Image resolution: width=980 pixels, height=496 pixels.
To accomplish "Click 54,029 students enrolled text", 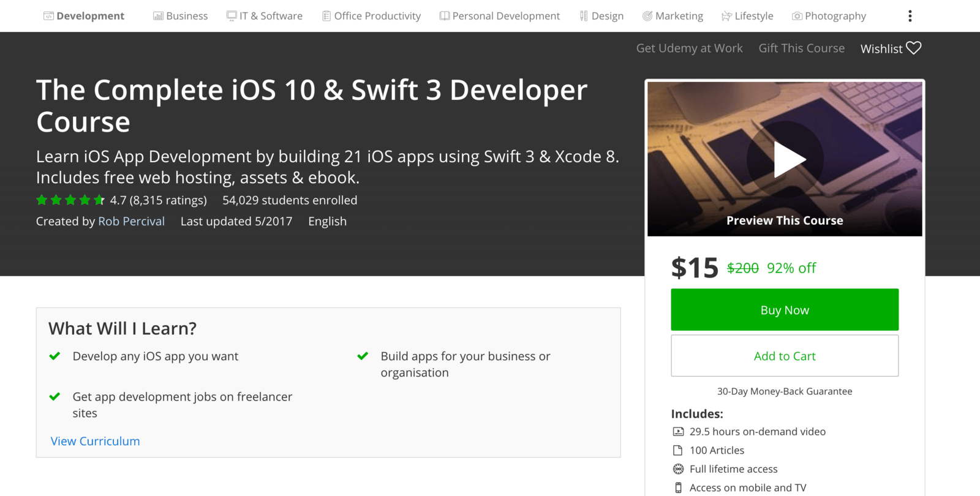I will [290, 200].
